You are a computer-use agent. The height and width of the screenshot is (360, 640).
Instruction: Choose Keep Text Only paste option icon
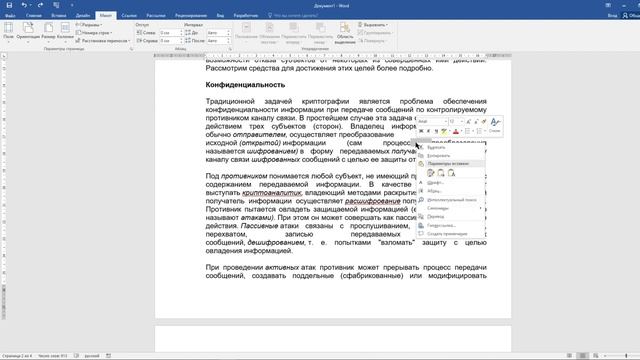(451, 173)
